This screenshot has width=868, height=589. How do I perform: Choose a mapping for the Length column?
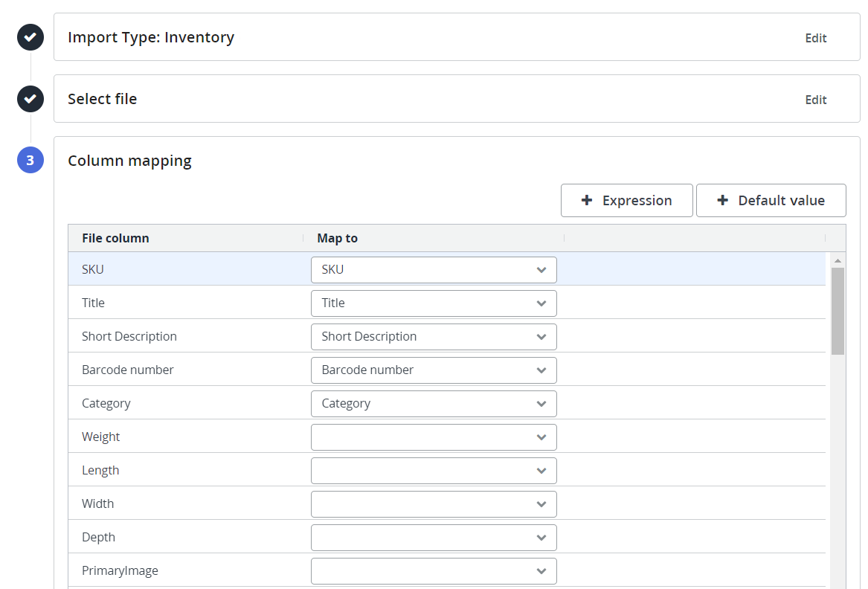433,471
